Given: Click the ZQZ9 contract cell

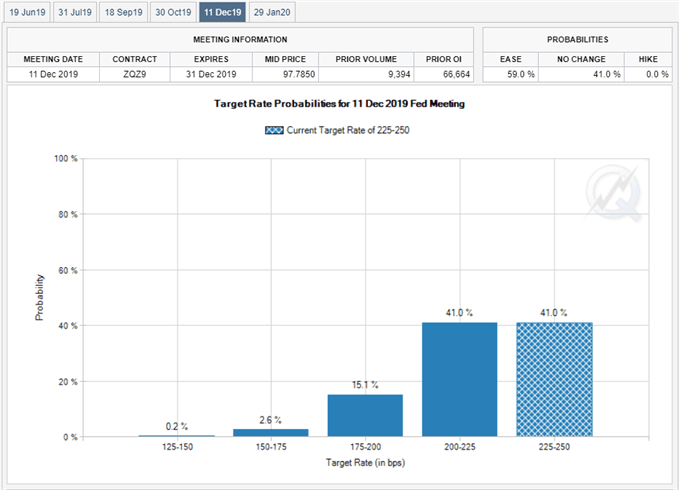Looking at the screenshot, I should click(134, 75).
